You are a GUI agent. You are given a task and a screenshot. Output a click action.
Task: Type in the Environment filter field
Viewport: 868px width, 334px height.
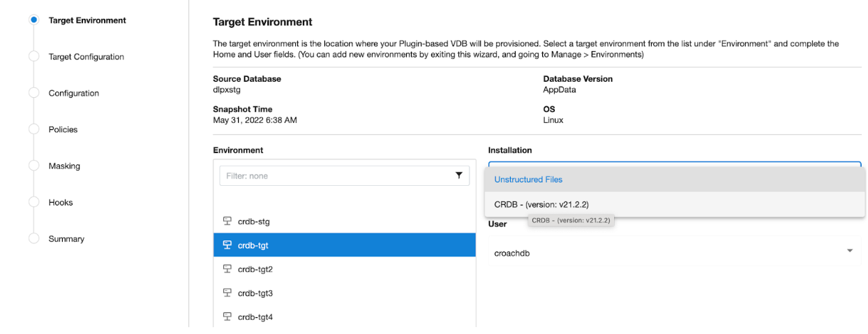(335, 176)
